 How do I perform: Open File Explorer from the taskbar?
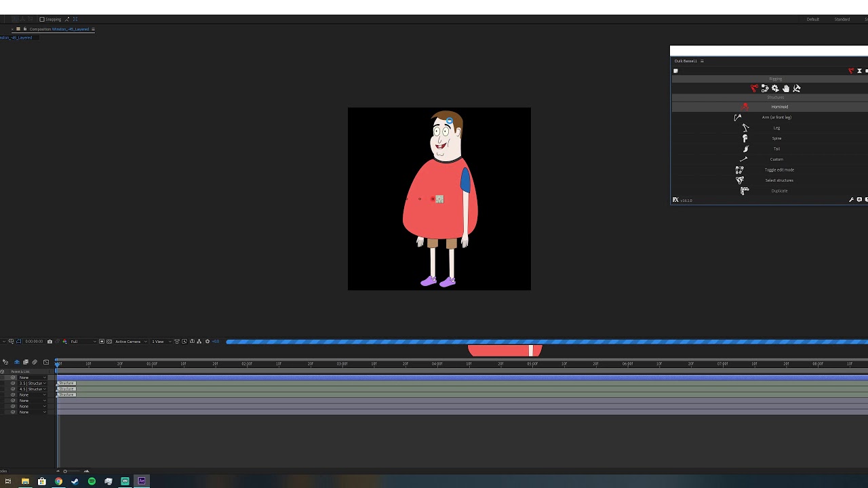tap(25, 481)
